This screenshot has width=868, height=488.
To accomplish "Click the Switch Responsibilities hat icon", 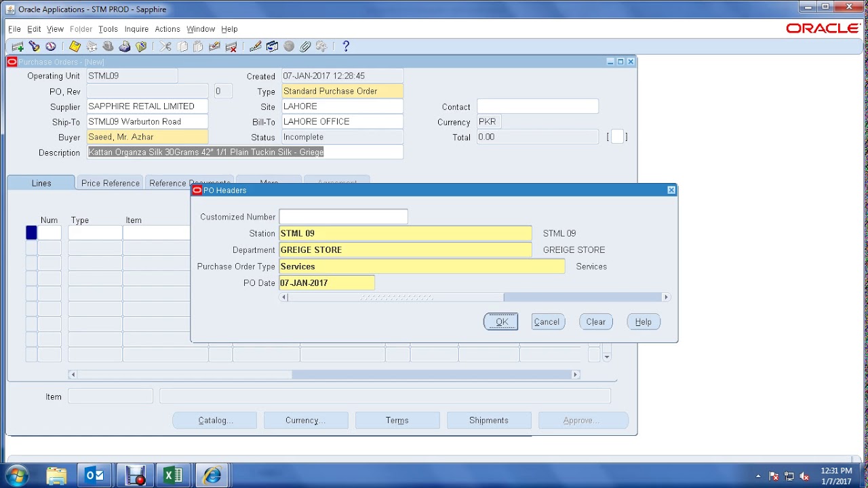I will [x=108, y=46].
